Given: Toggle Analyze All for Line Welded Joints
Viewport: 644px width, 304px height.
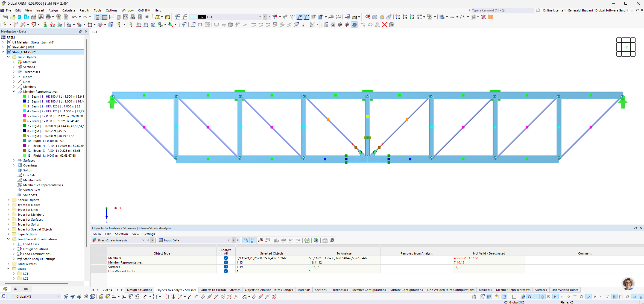Looking at the screenshot, I should coord(226,271).
